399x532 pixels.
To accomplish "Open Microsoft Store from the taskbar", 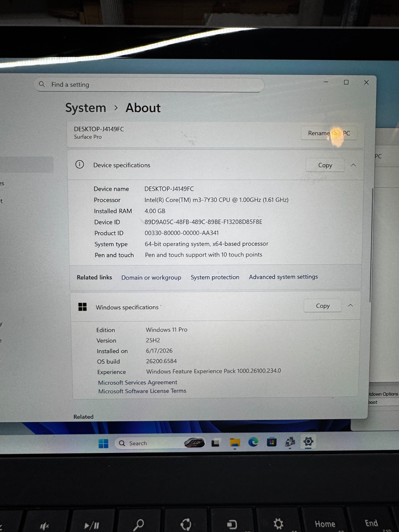I will [272, 442].
